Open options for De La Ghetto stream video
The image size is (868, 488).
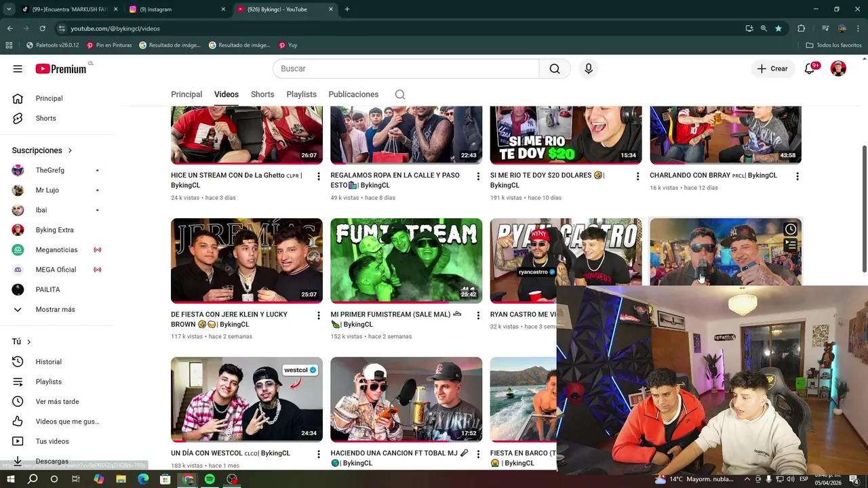click(x=319, y=176)
